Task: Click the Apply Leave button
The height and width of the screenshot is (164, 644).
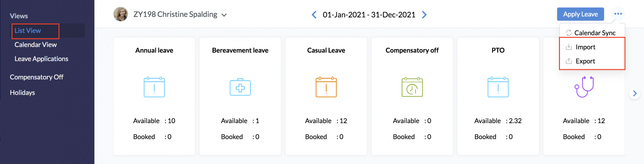Action: (x=580, y=14)
